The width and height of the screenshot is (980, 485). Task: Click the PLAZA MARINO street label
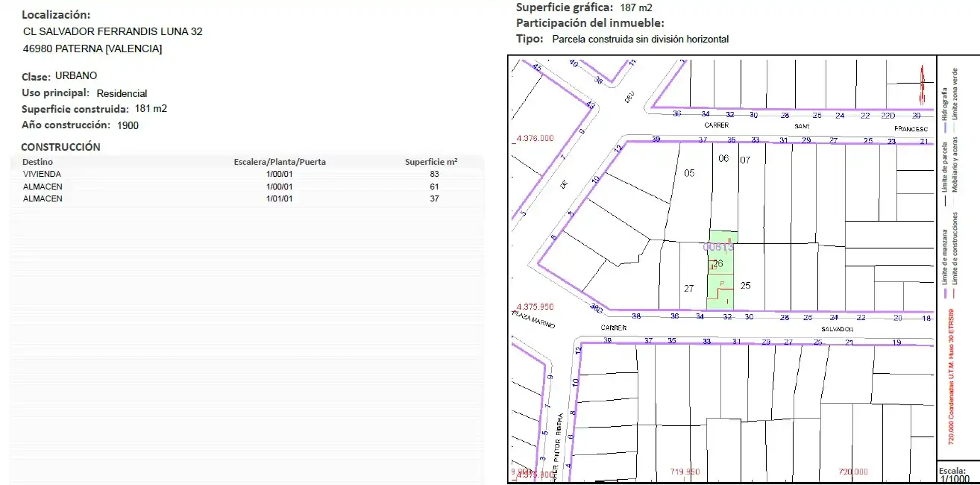[533, 321]
